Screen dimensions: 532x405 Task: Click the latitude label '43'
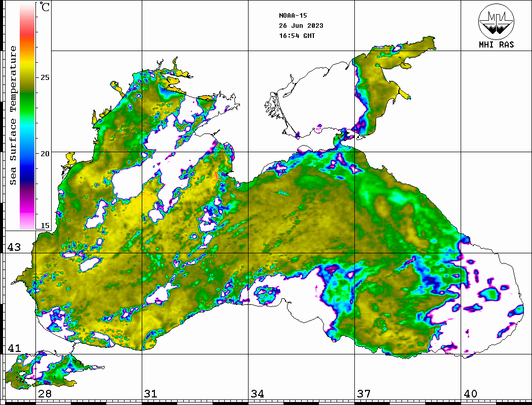pyautogui.click(x=14, y=247)
